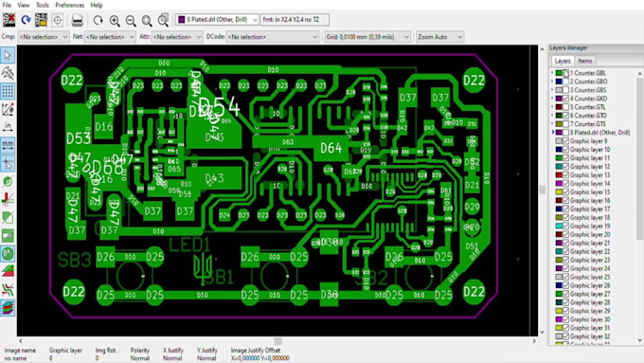The image size is (644, 363).
Task: Open the Net selection dropdown
Action: 110,37
